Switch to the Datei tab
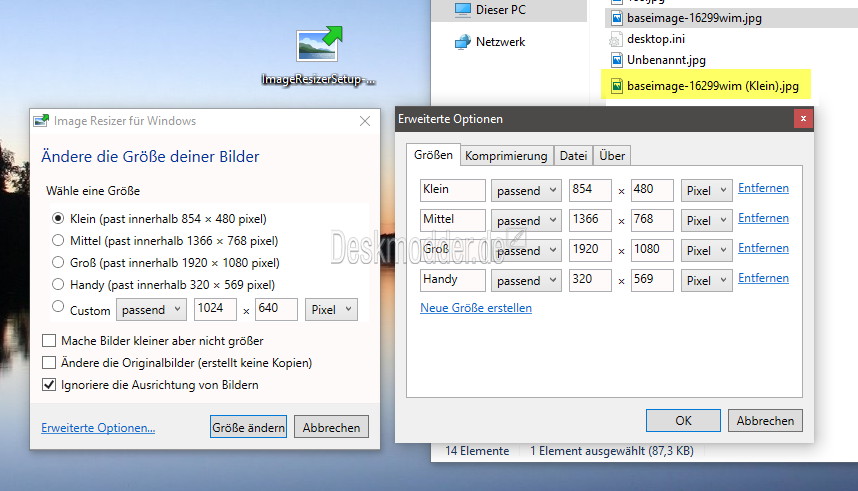 click(573, 156)
